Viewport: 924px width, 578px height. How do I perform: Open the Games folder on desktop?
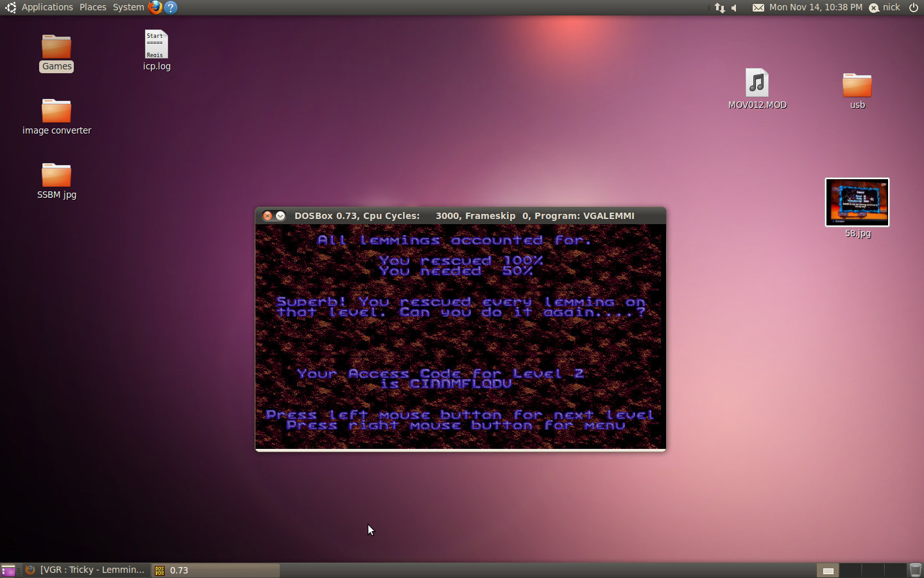[x=56, y=48]
